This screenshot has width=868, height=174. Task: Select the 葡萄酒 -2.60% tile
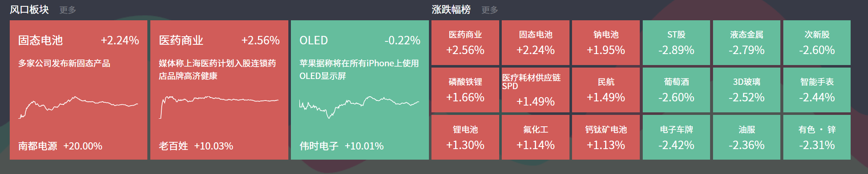point(676,90)
